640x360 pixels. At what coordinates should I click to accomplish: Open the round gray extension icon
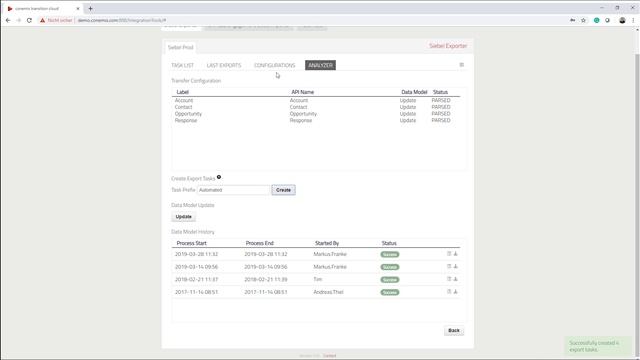[607, 20]
